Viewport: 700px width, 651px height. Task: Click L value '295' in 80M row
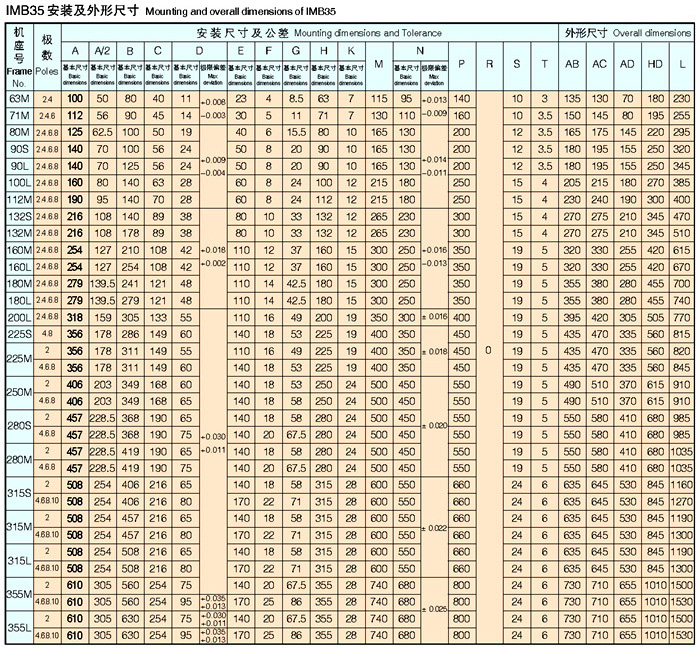[x=682, y=133]
